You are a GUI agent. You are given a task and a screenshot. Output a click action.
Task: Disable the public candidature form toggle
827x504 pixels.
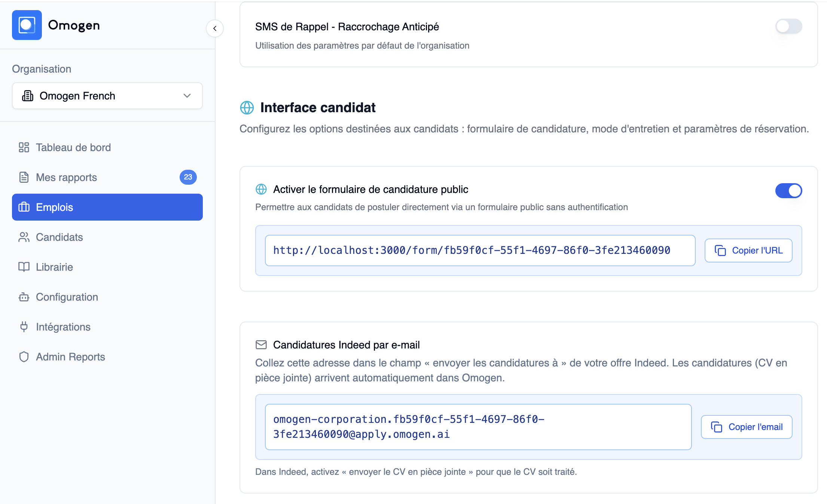tap(788, 191)
